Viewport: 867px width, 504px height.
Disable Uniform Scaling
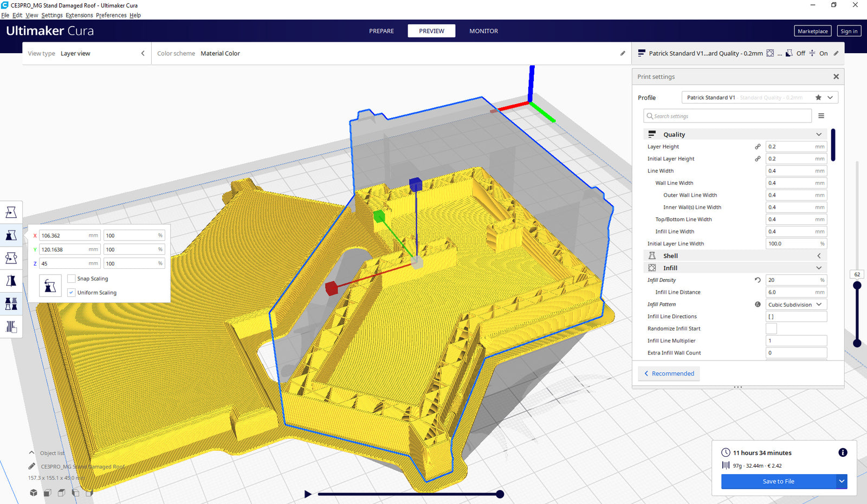[x=71, y=292]
